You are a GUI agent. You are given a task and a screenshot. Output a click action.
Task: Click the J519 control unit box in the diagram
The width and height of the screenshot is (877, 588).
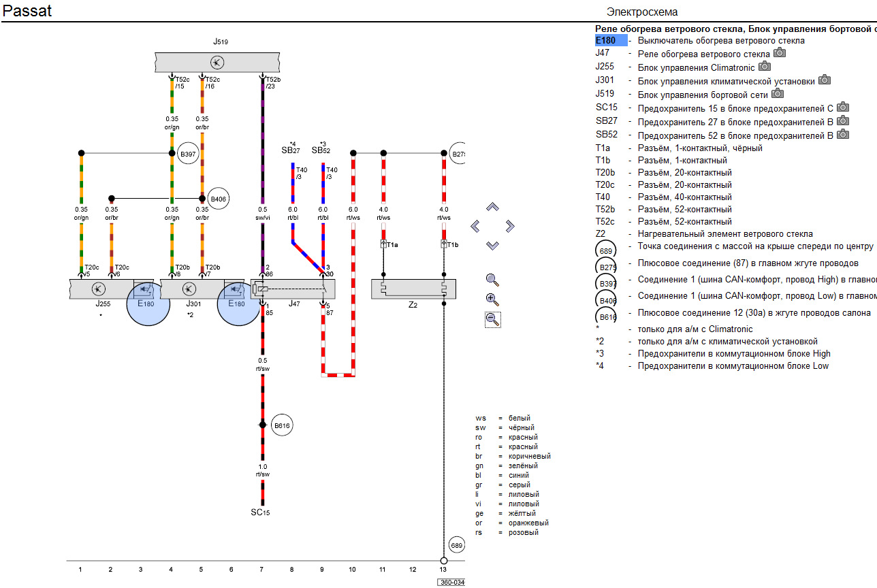point(217,63)
